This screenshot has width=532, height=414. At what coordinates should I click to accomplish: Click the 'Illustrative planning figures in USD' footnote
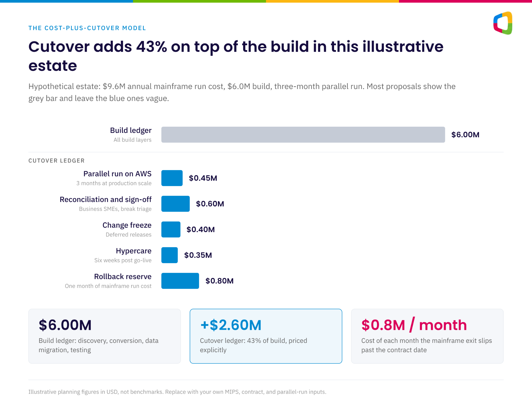[x=177, y=392]
